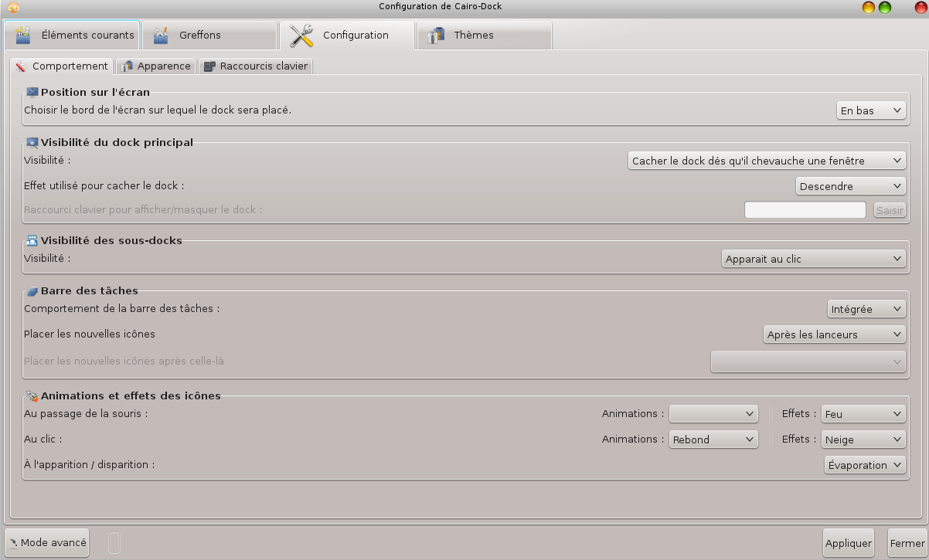Open the Éléments courants tab
929x560 pixels.
[x=72, y=36]
